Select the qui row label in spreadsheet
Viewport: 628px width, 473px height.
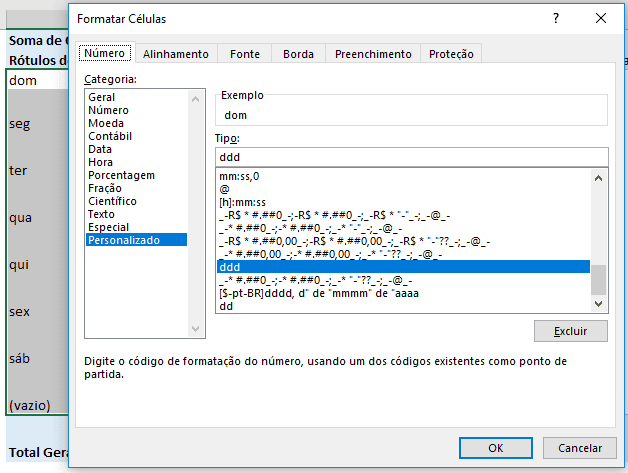[x=19, y=265]
